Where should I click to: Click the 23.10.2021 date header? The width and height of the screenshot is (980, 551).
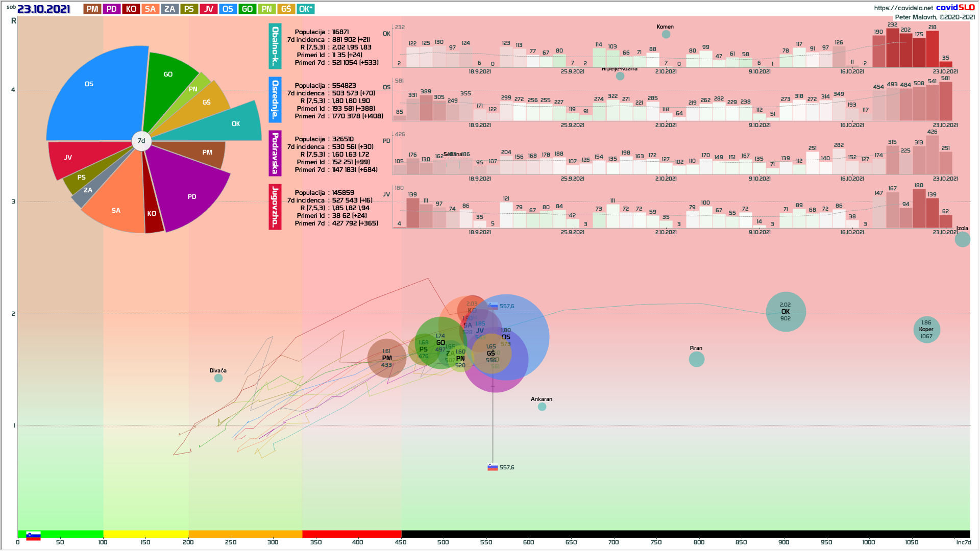point(43,9)
